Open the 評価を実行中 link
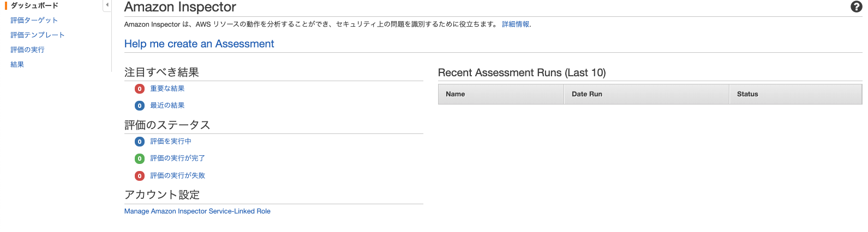This screenshot has width=868, height=232. [171, 141]
